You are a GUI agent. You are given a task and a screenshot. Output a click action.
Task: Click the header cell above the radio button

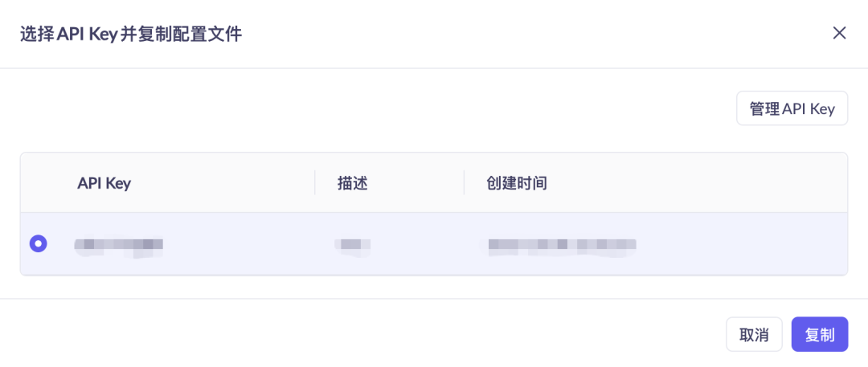(38, 183)
